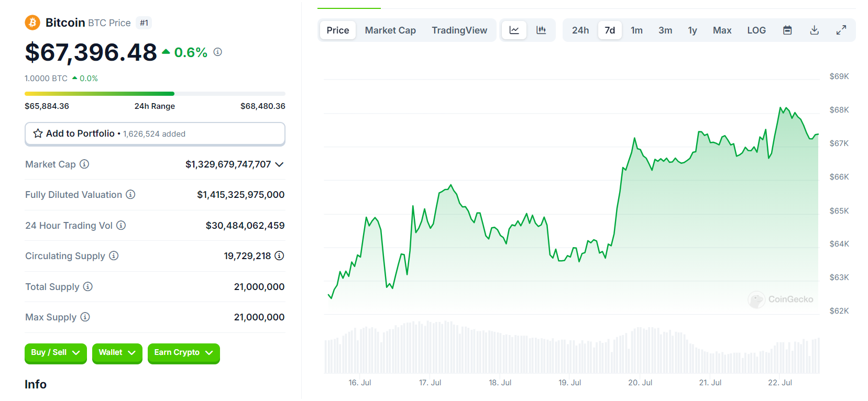Click the 24h Range progress bar
The width and height of the screenshot is (868, 401).
tap(155, 94)
